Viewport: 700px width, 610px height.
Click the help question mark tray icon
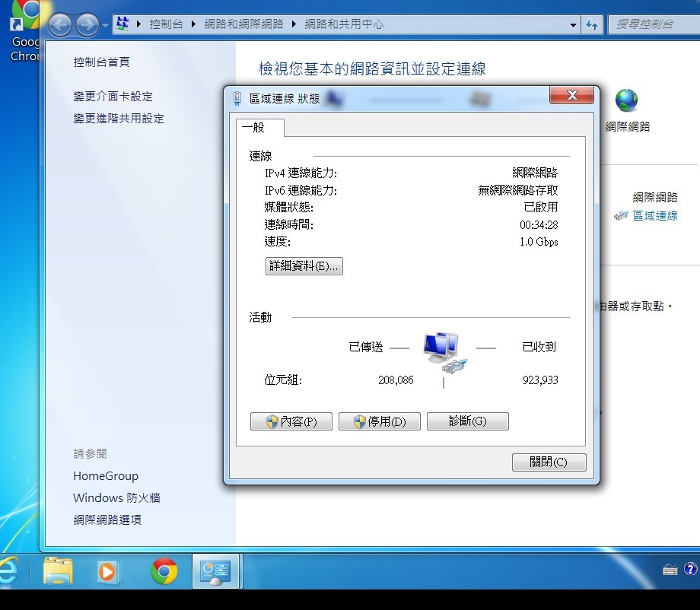[x=691, y=570]
